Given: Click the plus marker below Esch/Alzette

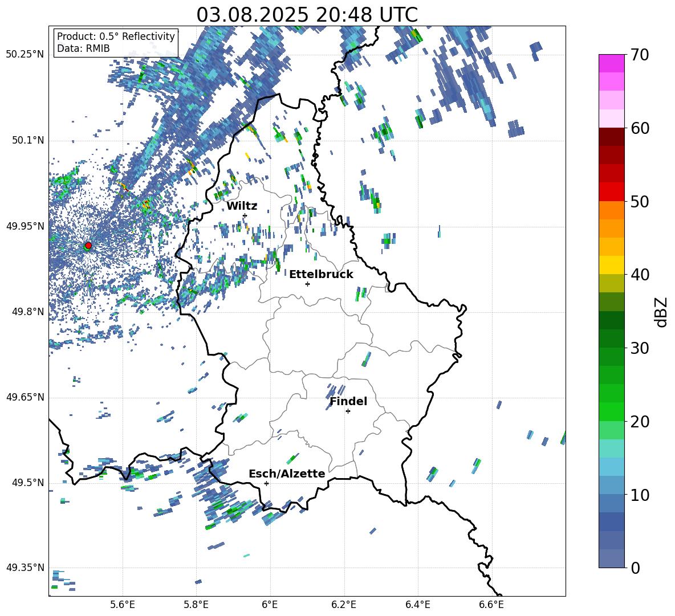Looking at the screenshot, I should [x=266, y=483].
